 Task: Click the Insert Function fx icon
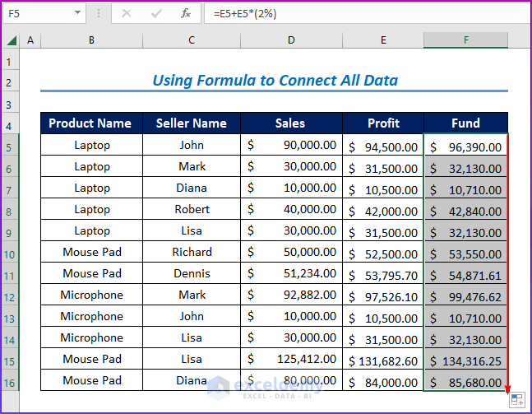(x=185, y=14)
